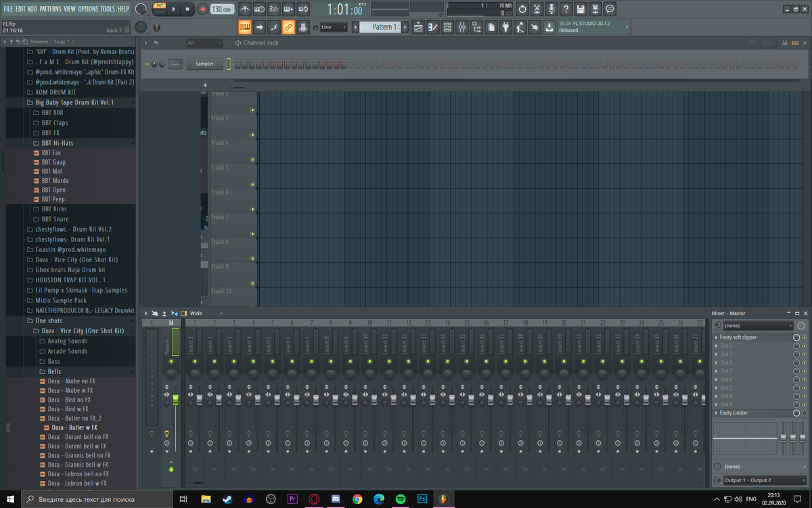The height and width of the screenshot is (508, 812).
Task: Click the 130.000 tempo field
Action: tap(222, 9)
